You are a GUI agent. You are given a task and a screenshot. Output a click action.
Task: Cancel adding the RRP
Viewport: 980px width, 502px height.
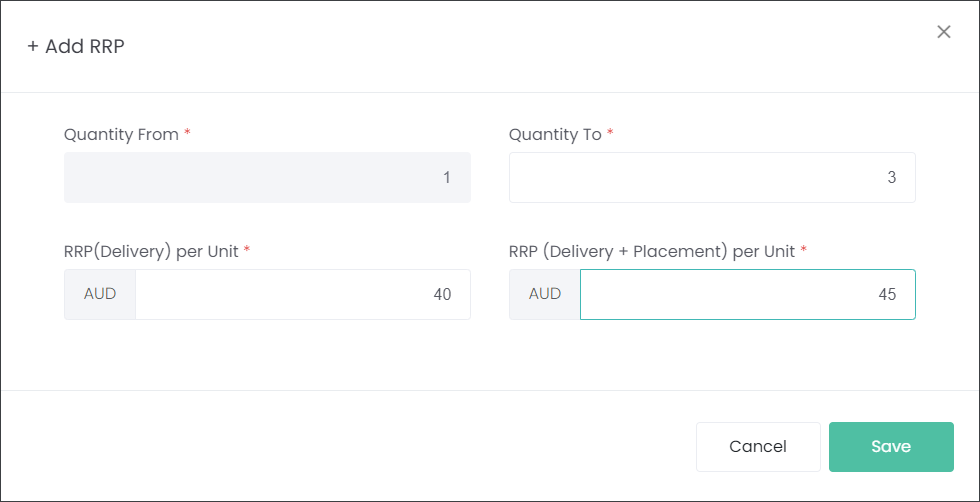(x=758, y=446)
